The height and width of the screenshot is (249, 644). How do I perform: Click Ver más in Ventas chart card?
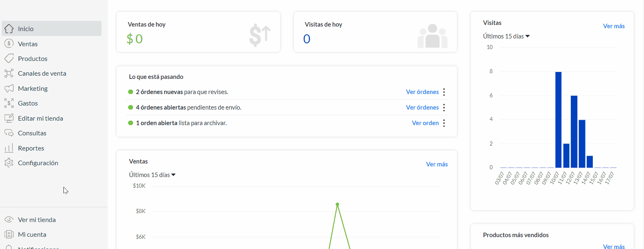[x=437, y=164]
